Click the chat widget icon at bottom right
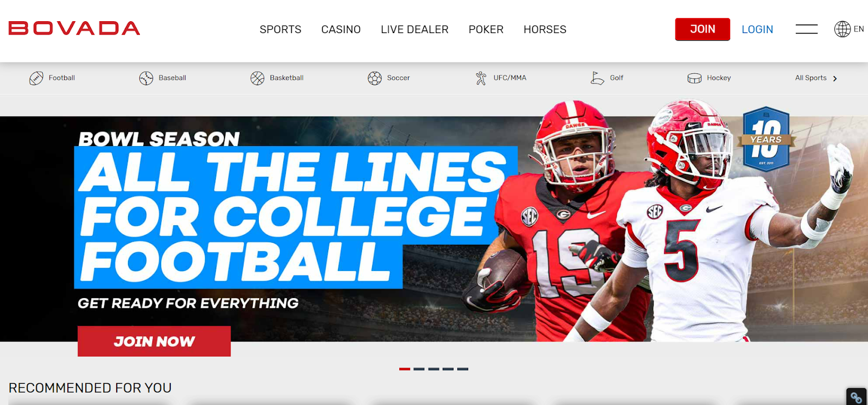 click(857, 397)
